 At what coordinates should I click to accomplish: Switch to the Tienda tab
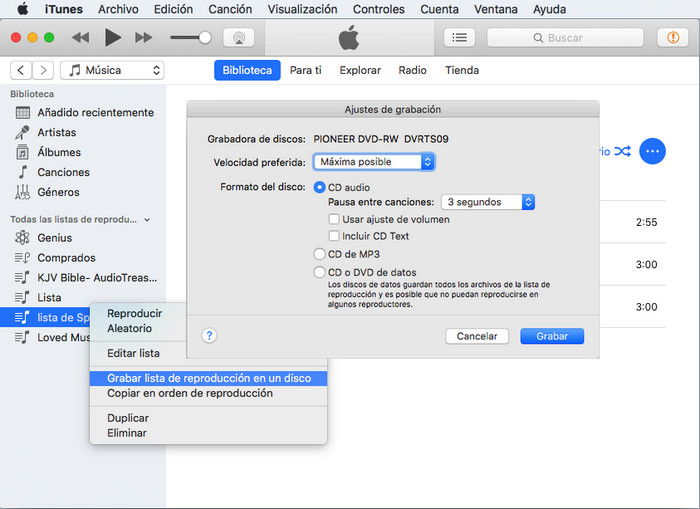pyautogui.click(x=462, y=70)
